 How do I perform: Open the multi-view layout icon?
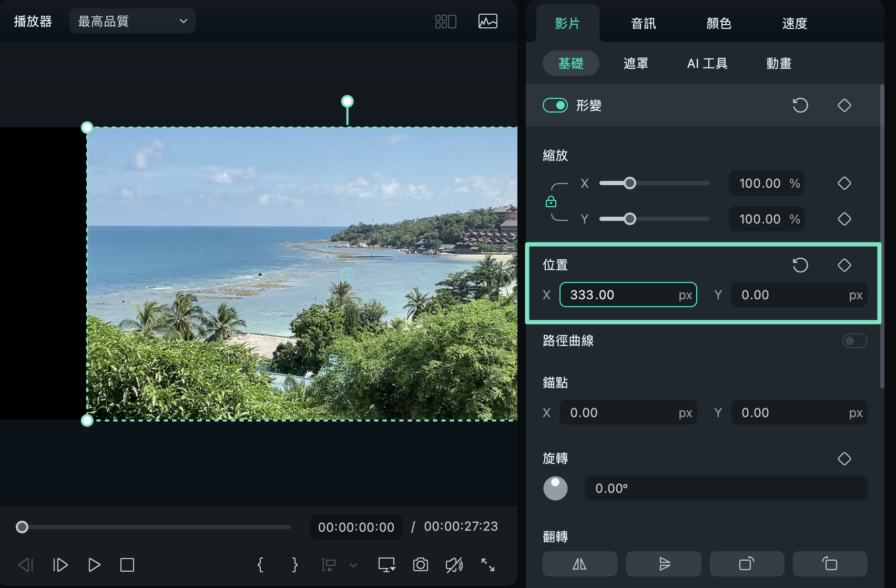(445, 21)
